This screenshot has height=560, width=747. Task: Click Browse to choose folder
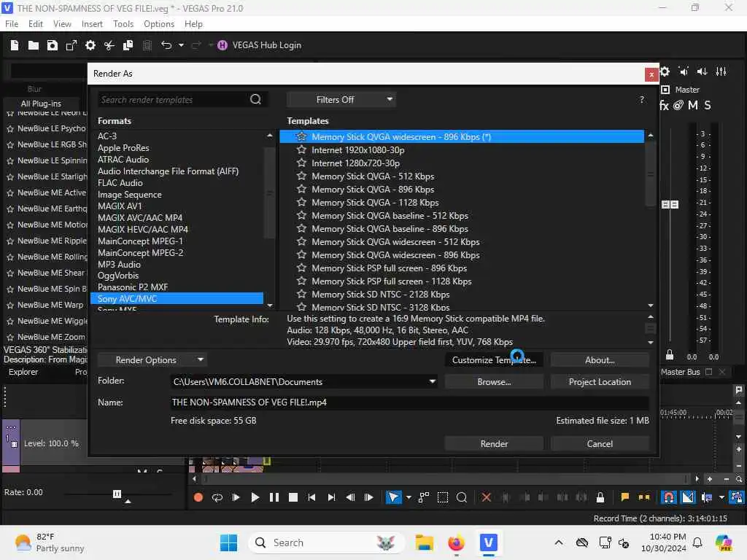point(494,382)
